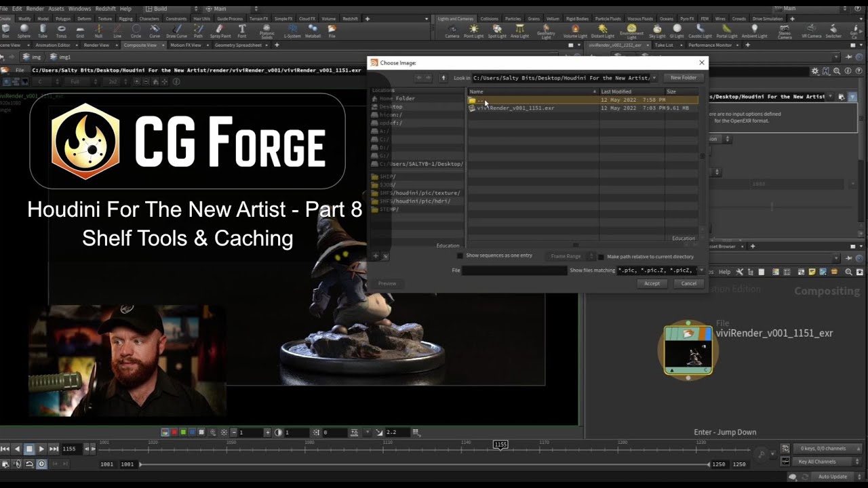Open the Assets menu
The image size is (868, 488).
(56, 9)
